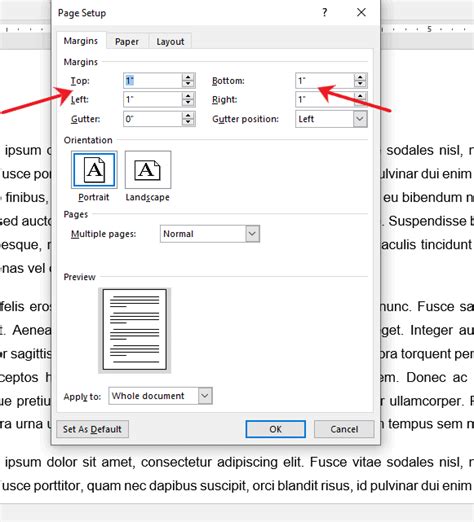
Task: Click the Top label
Action: point(80,81)
